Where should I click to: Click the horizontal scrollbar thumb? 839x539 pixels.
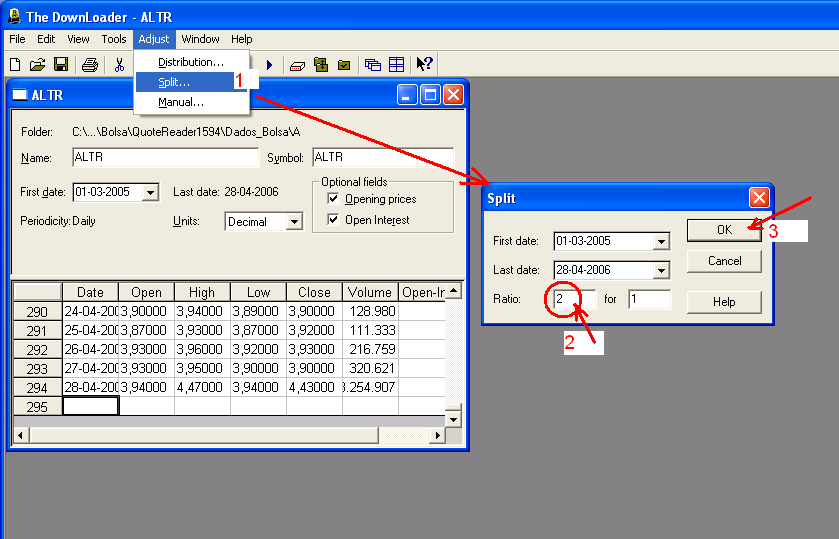[x=204, y=435]
